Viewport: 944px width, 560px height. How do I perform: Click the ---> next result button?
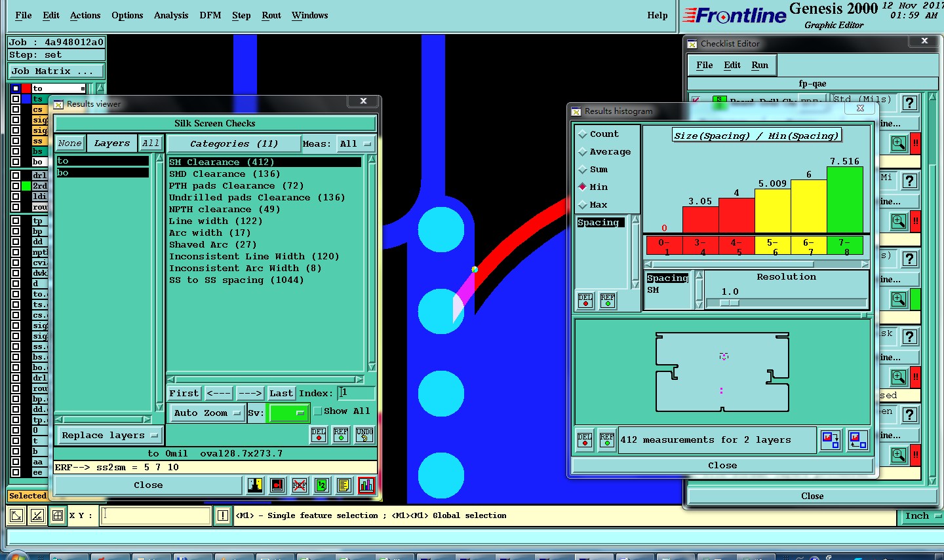250,393
